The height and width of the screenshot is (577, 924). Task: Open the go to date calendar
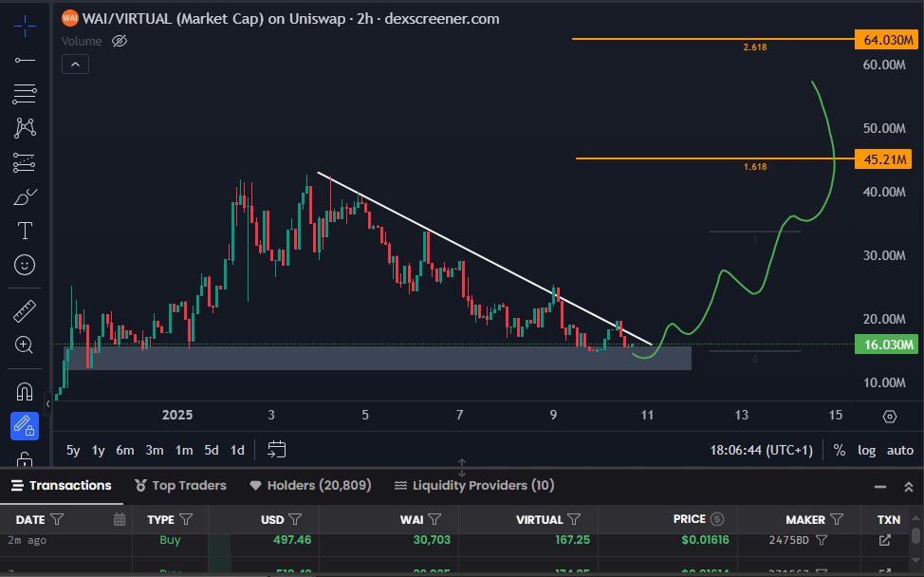click(276, 450)
